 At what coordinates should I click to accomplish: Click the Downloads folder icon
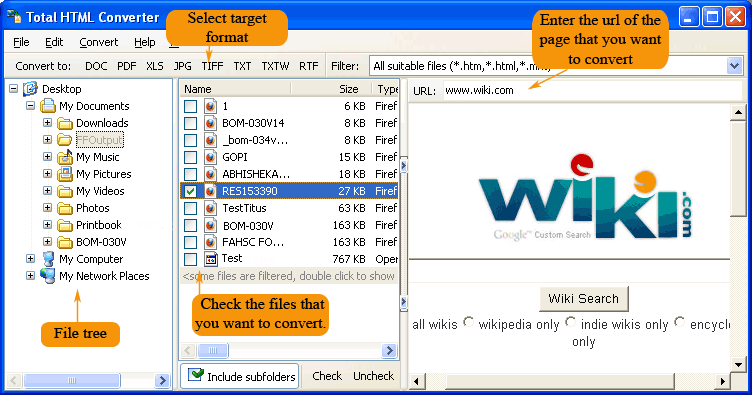(65, 123)
